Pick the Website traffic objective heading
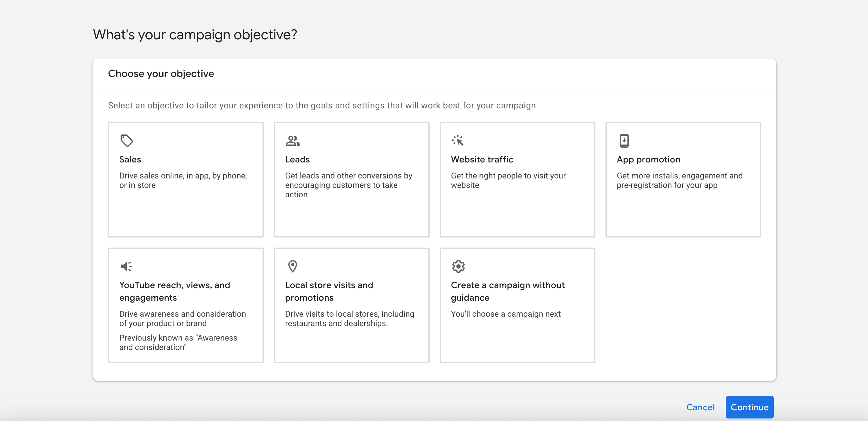The width and height of the screenshot is (868, 421). [x=482, y=159]
